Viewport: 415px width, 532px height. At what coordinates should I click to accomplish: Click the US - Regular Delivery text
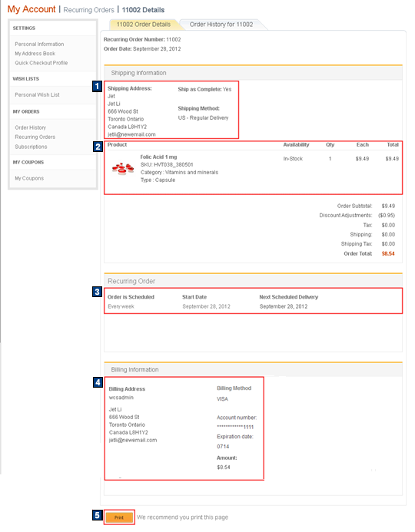tap(203, 117)
